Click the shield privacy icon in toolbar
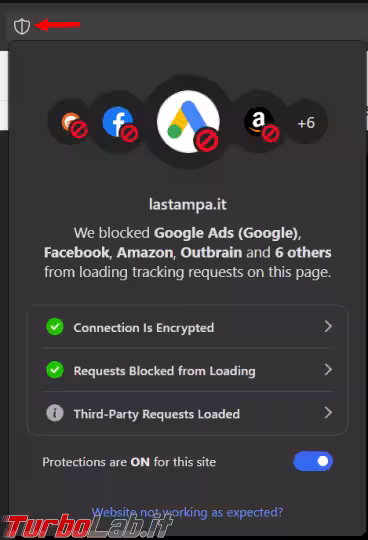Viewport: 368px width, 540px height. coord(22,26)
